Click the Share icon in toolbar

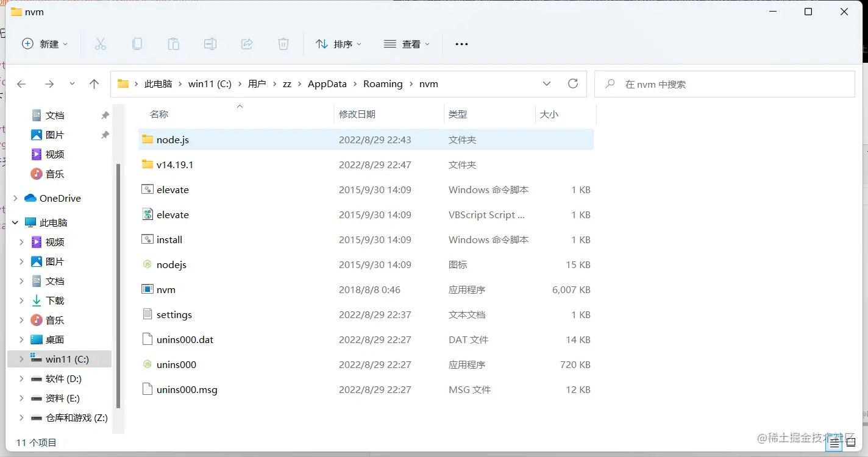coord(247,44)
